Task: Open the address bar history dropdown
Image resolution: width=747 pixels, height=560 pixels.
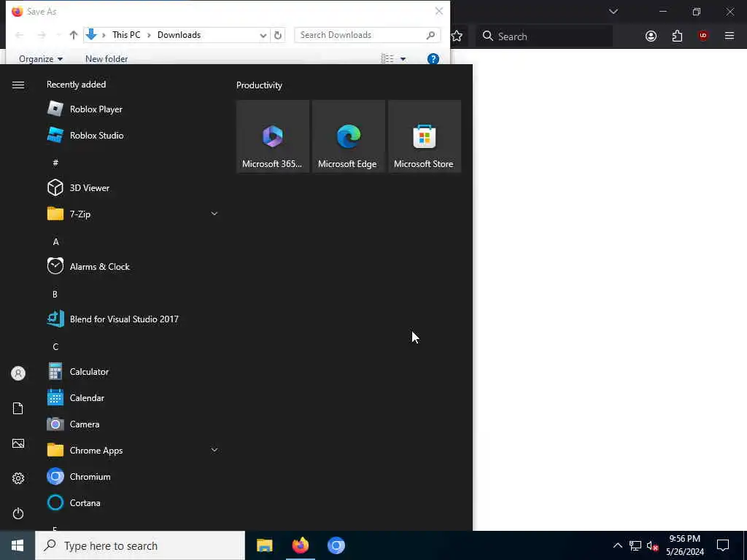Action: [263, 35]
